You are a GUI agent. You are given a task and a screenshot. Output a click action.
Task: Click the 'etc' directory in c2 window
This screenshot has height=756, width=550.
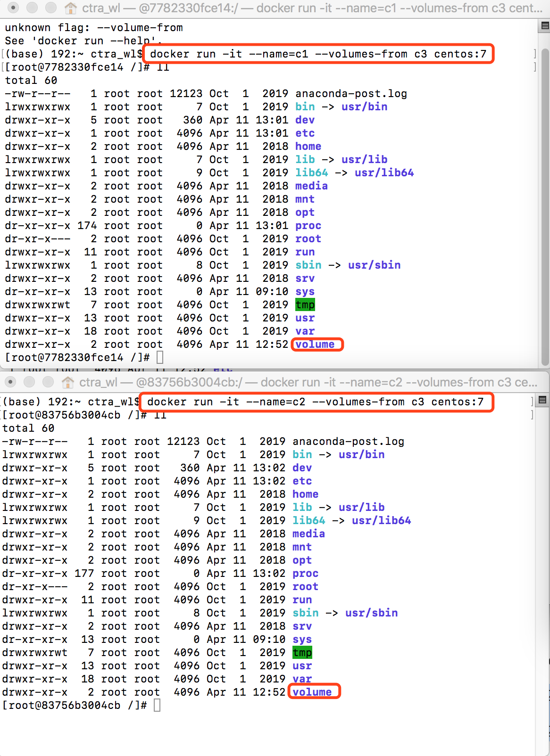point(302,481)
